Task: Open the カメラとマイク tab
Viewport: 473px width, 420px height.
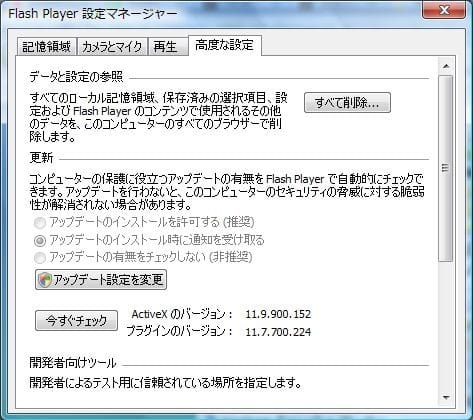Action: 112,46
